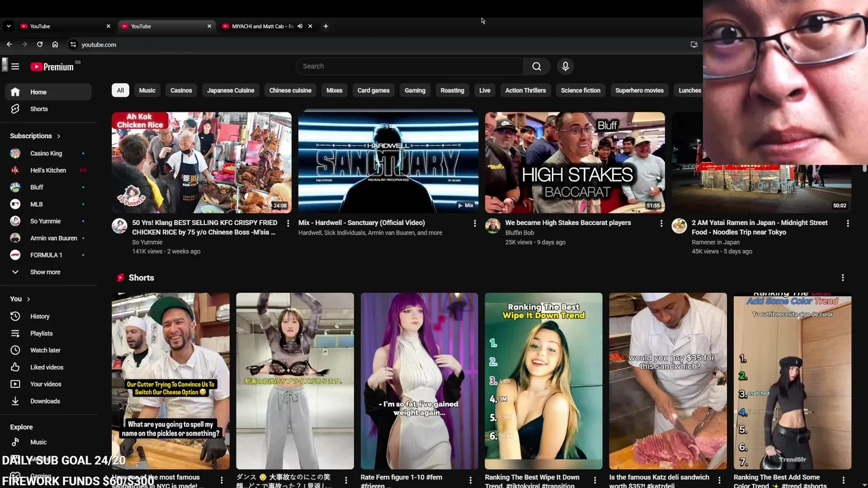Reload the page with refresh icon

39,45
